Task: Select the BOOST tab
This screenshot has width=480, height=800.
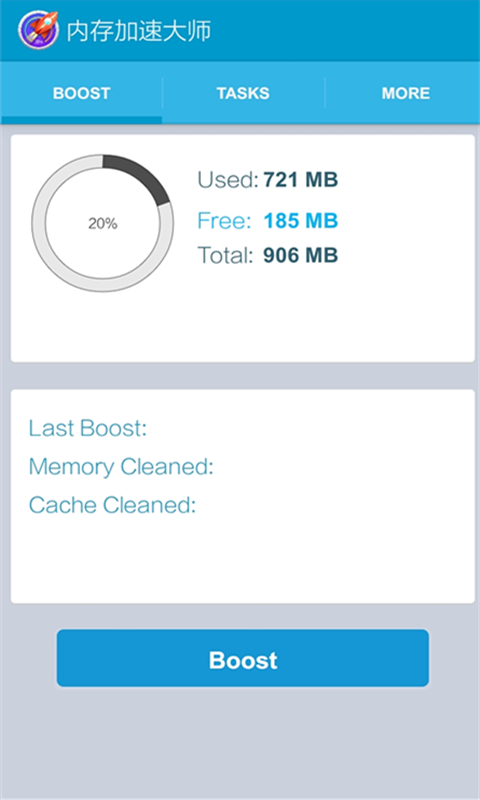Action: [x=82, y=93]
